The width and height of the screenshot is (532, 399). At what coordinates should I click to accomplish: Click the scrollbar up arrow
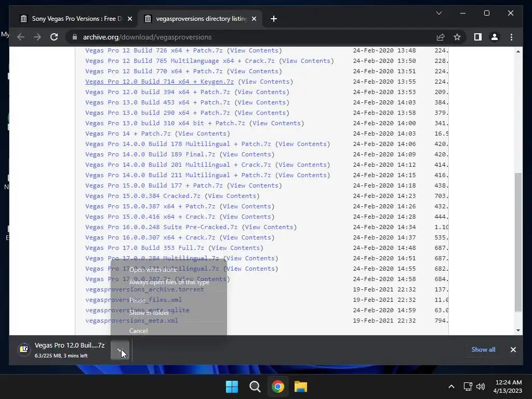coord(518,51)
